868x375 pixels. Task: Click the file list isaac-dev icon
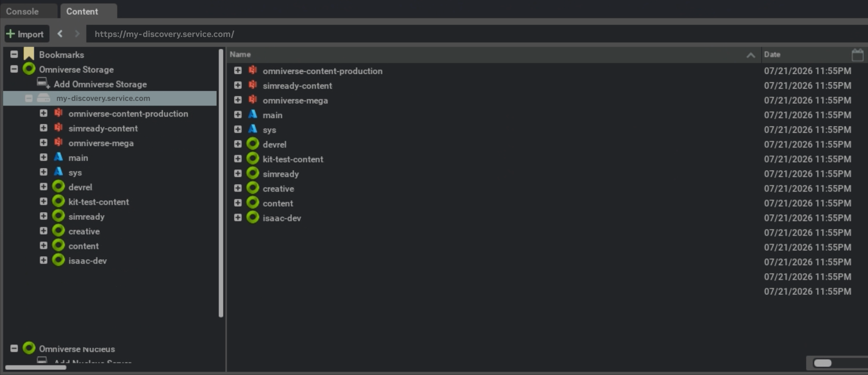click(x=253, y=218)
